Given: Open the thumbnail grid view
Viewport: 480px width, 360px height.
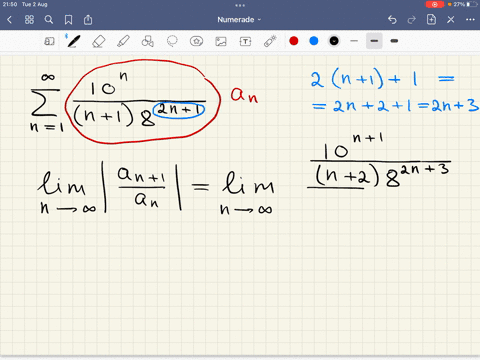Looking at the screenshot, I should tap(29, 20).
